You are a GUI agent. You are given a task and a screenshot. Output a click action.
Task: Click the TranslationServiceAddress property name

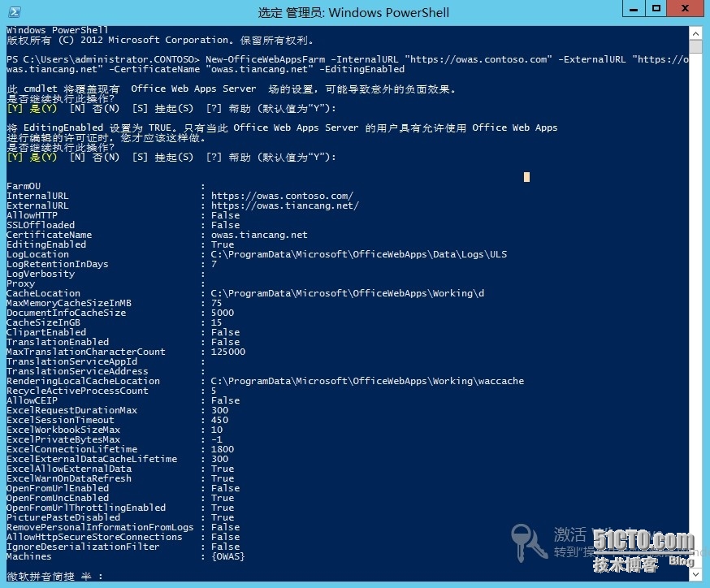[x=77, y=371]
